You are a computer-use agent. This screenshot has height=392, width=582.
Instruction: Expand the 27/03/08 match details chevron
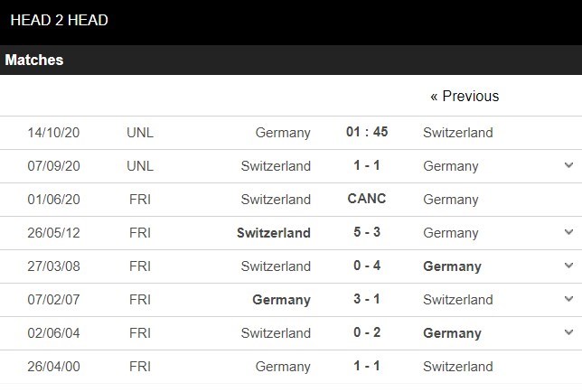coord(568,266)
